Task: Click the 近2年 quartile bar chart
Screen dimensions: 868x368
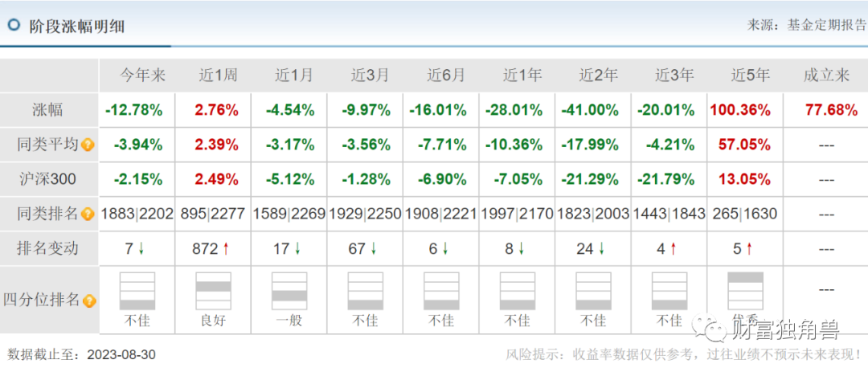Action: tap(593, 291)
